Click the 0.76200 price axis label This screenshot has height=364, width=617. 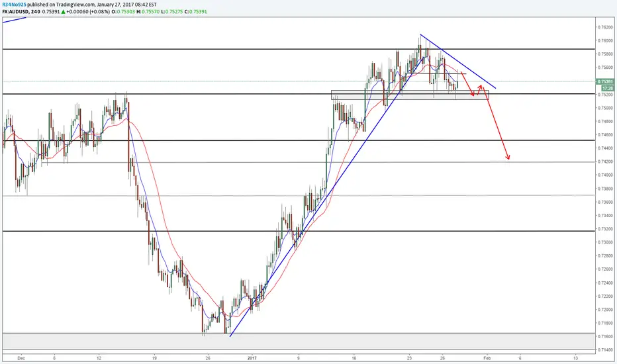tap(605, 27)
